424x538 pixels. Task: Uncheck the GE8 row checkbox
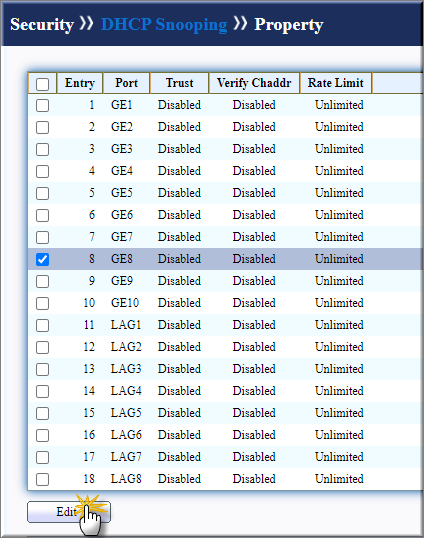pyautogui.click(x=43, y=259)
